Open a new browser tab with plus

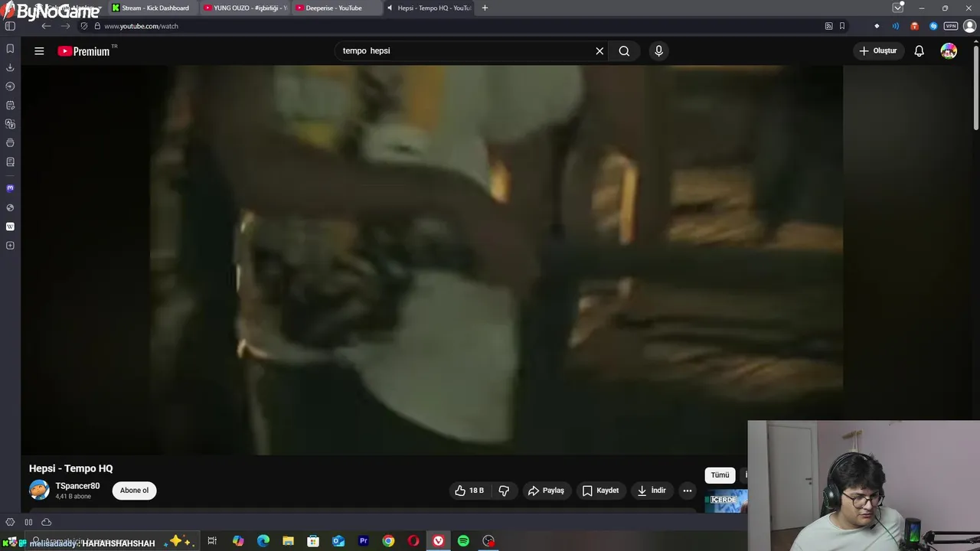point(485,8)
